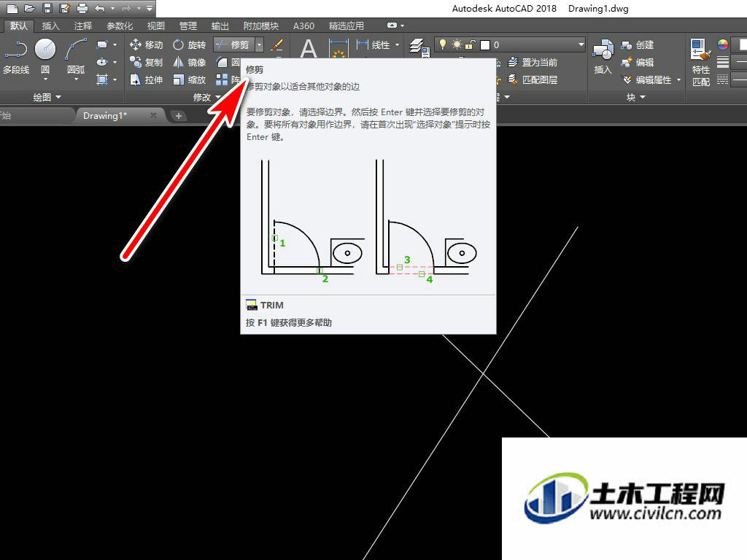Undo the last action
747x560 pixels.
pos(99,8)
